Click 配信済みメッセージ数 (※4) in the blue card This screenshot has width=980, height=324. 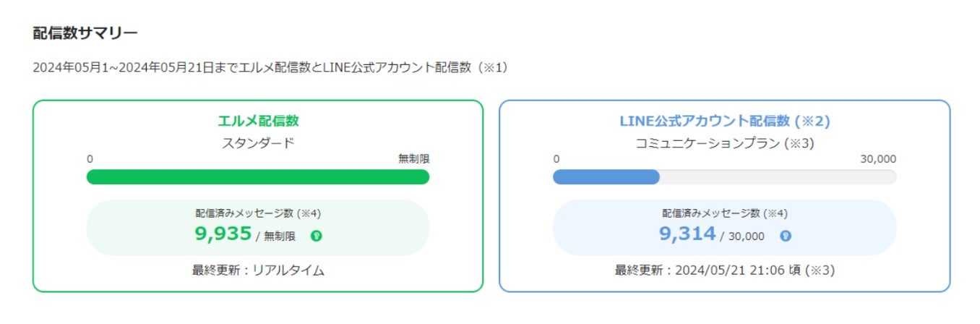click(x=725, y=213)
